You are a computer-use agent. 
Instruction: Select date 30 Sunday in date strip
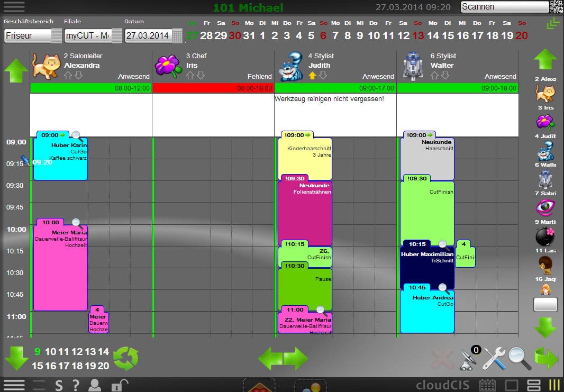[235, 35]
